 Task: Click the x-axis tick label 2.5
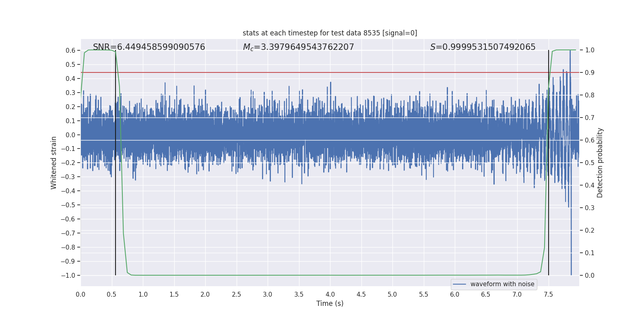click(x=236, y=295)
